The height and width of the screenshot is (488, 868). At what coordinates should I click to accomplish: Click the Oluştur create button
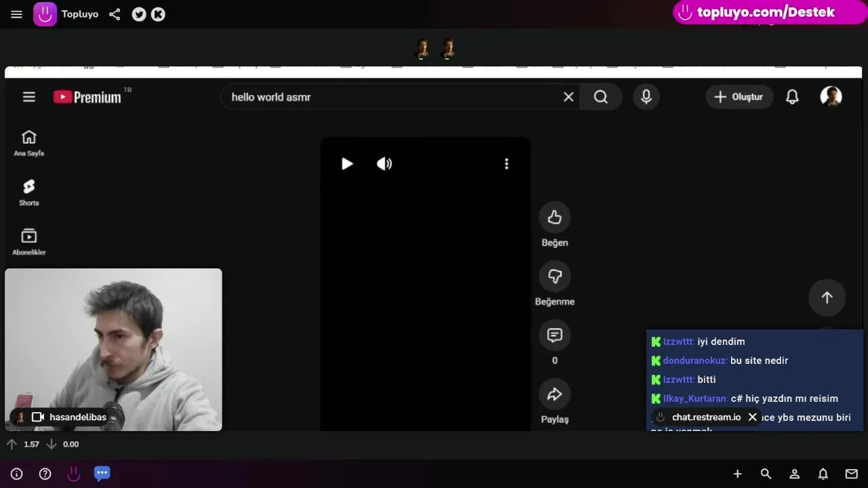pyautogui.click(x=739, y=97)
